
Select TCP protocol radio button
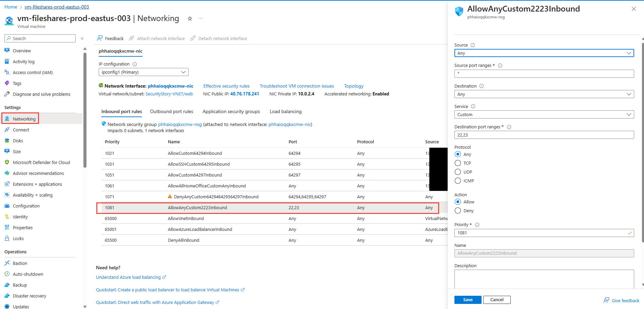[x=458, y=163]
